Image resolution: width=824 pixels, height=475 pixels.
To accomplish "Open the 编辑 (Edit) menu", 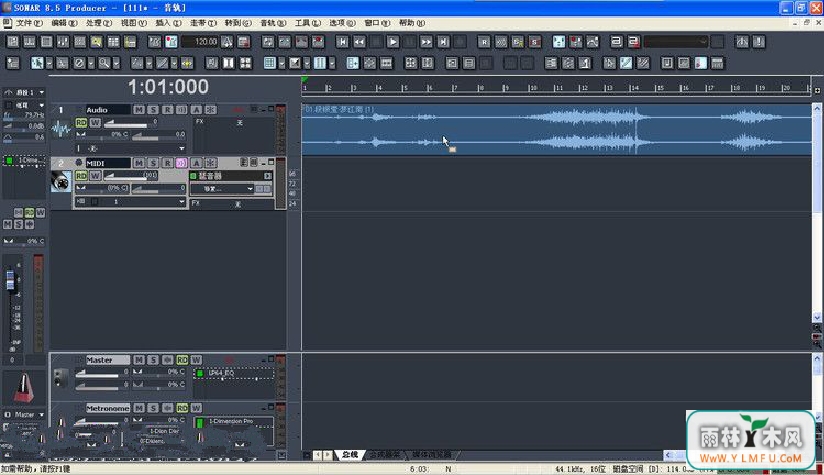I will [x=64, y=23].
